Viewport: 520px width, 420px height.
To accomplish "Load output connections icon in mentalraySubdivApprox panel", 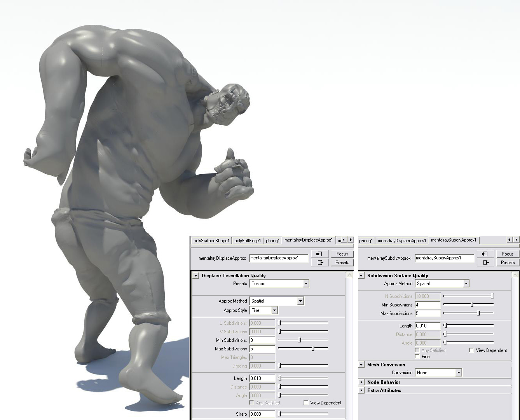I will pos(485,262).
